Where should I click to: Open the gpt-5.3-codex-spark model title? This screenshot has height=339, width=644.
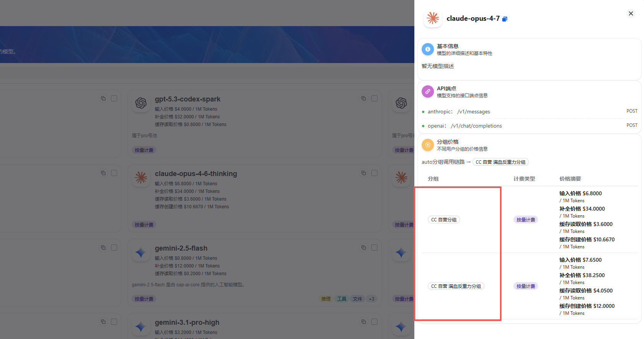pyautogui.click(x=187, y=99)
